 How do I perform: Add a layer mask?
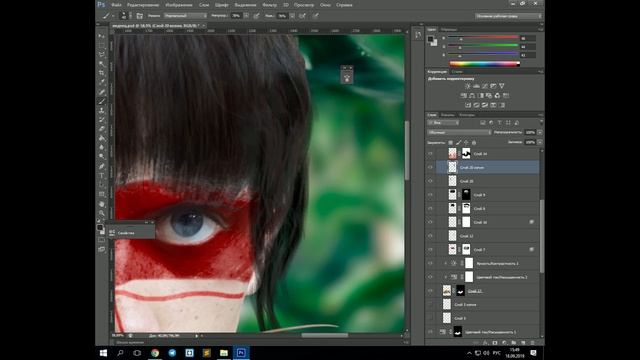(x=495, y=343)
